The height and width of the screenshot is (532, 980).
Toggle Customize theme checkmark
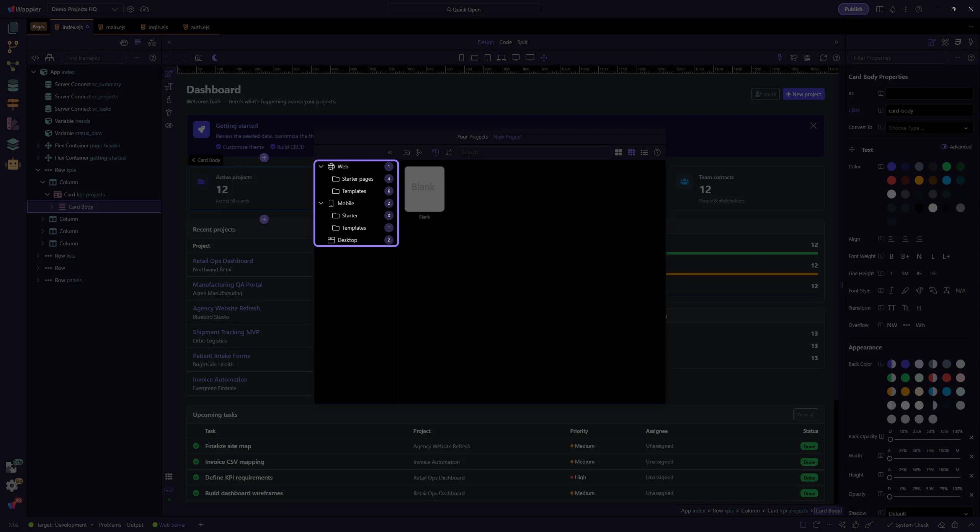point(219,147)
